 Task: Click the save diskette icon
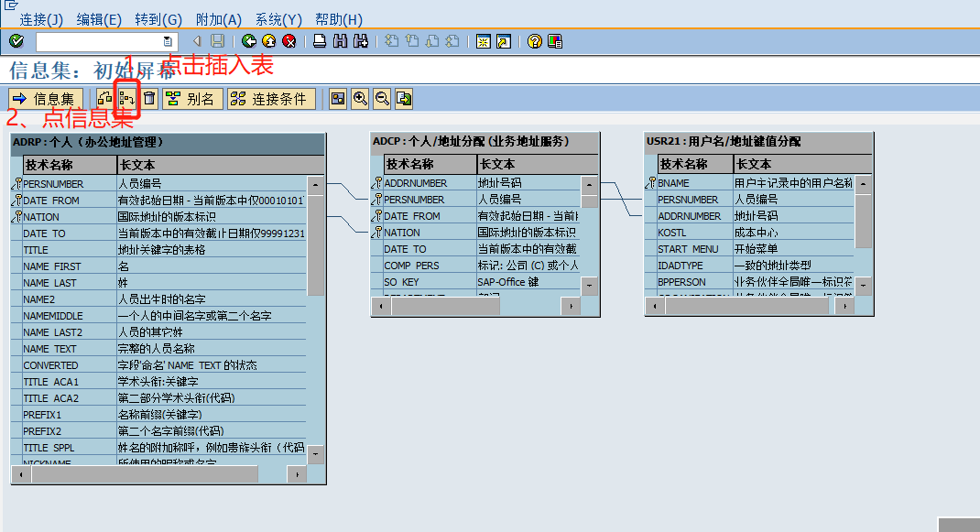click(218, 40)
